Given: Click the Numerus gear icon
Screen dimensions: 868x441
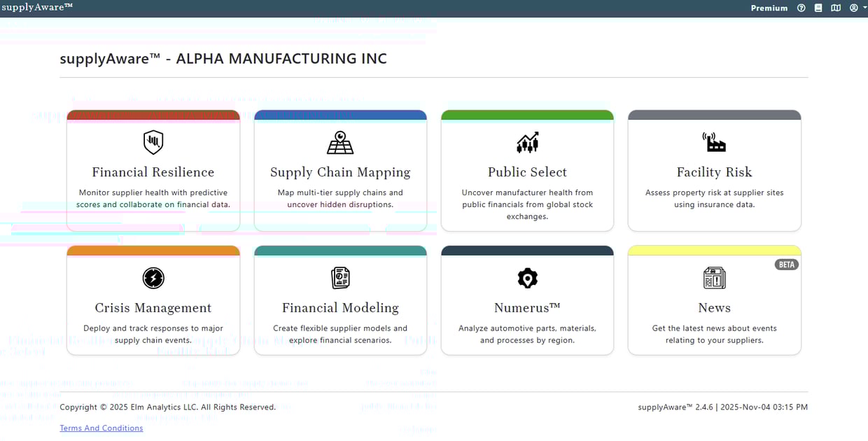Looking at the screenshot, I should tap(527, 278).
